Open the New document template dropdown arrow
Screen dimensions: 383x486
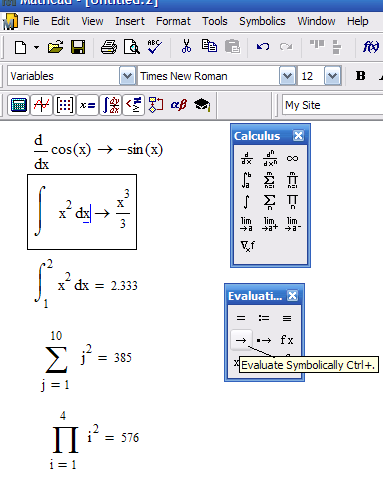tap(36, 47)
